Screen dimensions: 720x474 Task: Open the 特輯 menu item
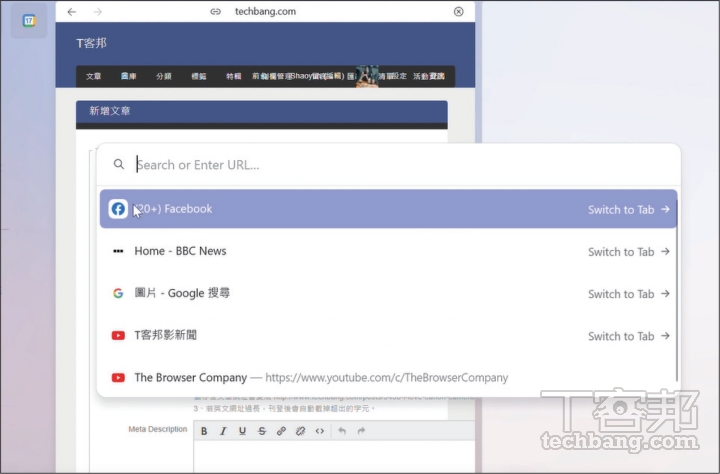click(234, 76)
